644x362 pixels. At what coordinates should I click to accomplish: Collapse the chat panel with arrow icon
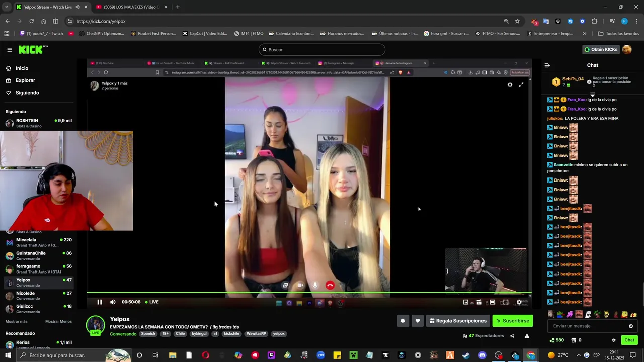click(x=547, y=65)
